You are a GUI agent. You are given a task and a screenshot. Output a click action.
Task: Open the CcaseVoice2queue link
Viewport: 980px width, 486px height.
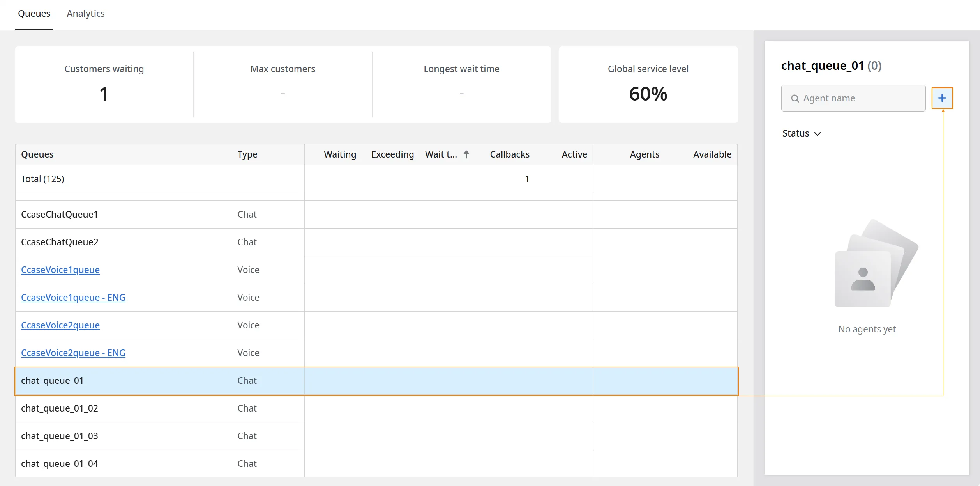tap(60, 325)
